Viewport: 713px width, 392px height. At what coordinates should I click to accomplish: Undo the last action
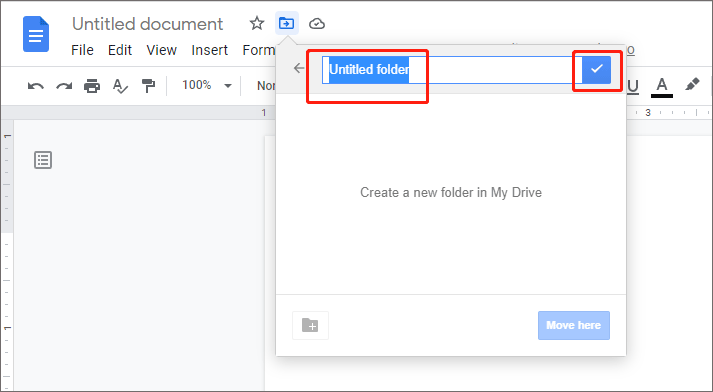pyautogui.click(x=36, y=85)
